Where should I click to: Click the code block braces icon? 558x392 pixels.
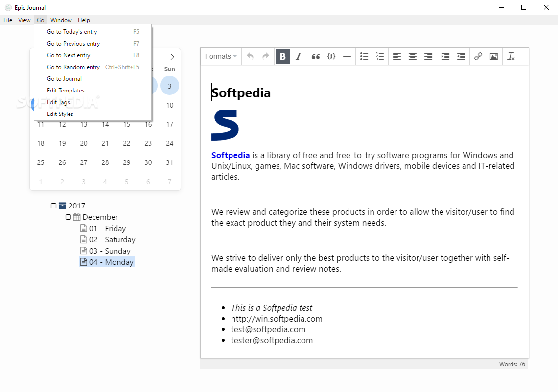[x=331, y=56]
